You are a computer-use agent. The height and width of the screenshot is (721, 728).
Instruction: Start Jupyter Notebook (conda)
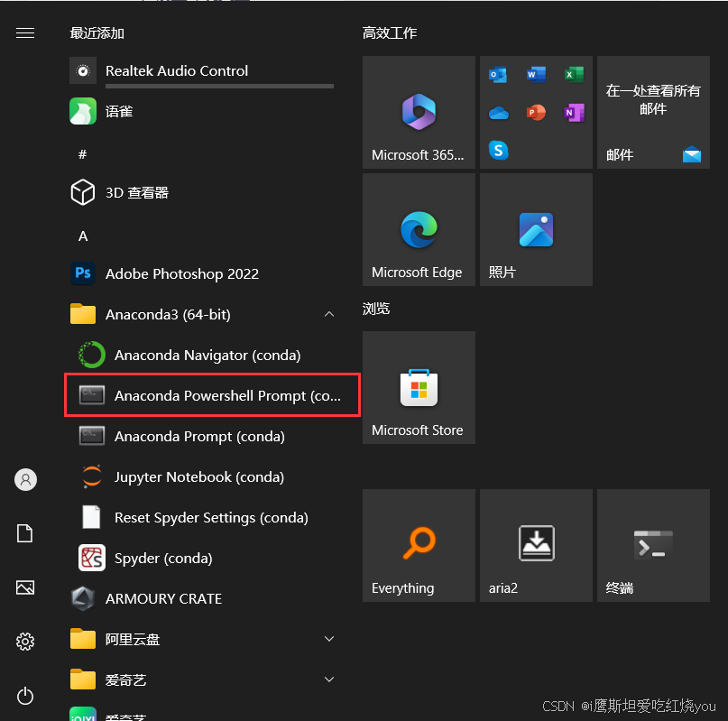[x=207, y=476]
